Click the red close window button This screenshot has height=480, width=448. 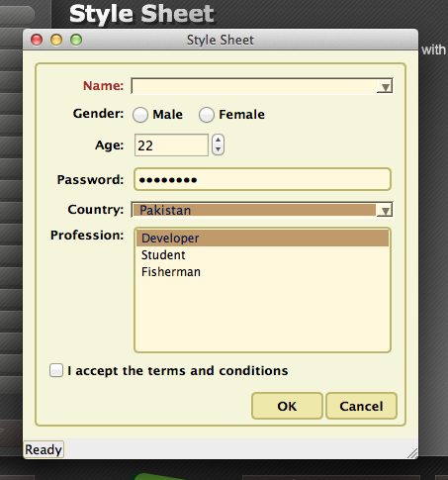click(37, 40)
